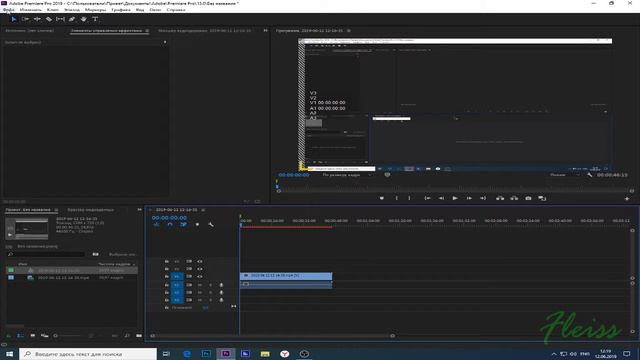The width and height of the screenshot is (640, 360).
Task: Open the Project panel menu
Action: [x=56, y=210]
